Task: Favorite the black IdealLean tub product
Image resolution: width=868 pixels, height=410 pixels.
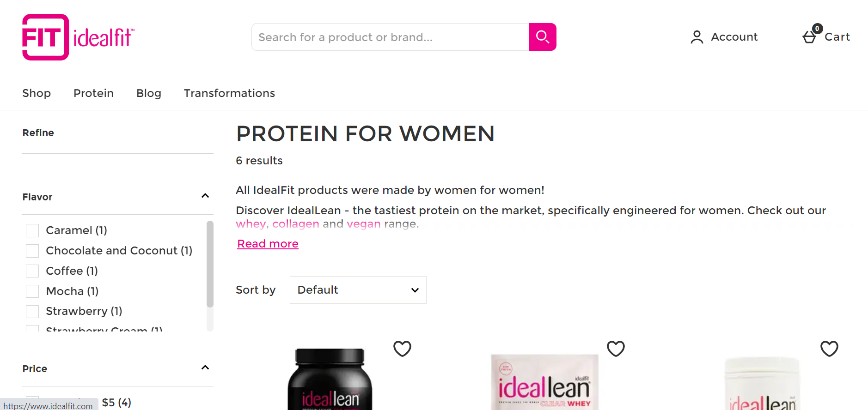Action: pos(402,349)
